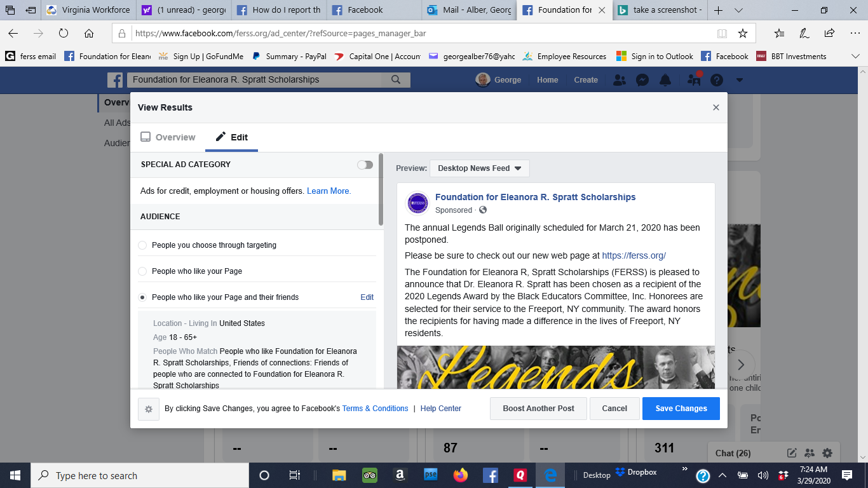Open the Home link in Facebook header
Viewport: 868px width, 488px height.
click(548, 80)
